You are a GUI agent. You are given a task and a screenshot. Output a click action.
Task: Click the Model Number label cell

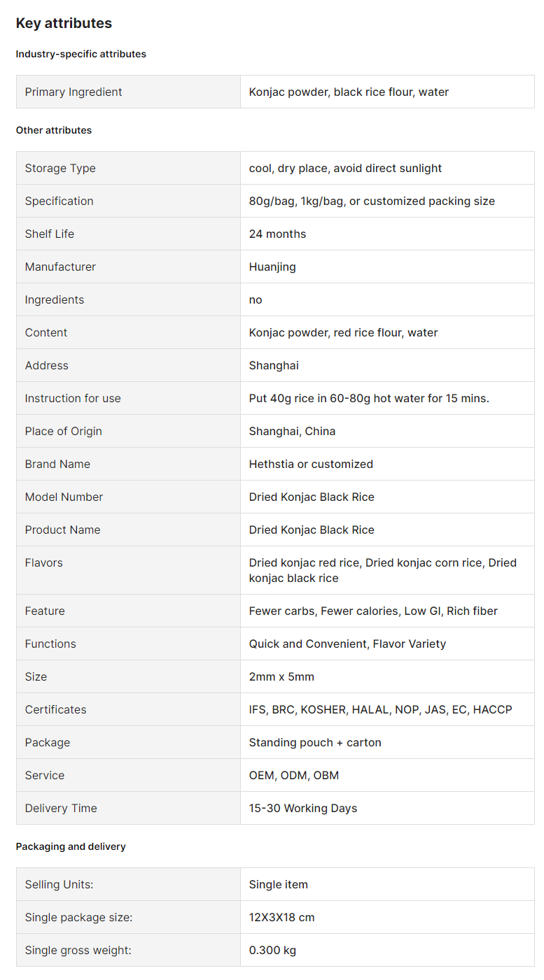(x=128, y=497)
